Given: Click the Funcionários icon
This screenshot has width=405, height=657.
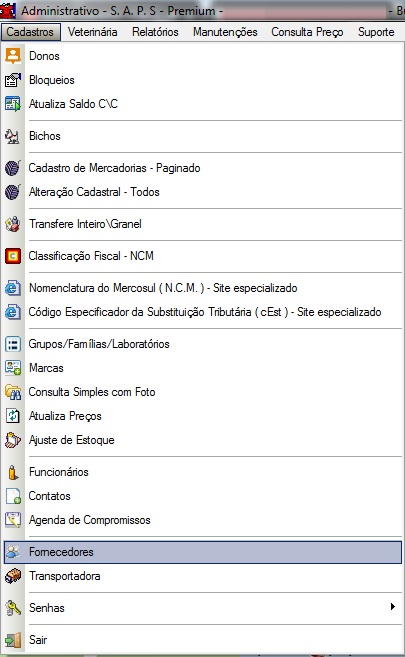Looking at the screenshot, I should click(13, 472).
